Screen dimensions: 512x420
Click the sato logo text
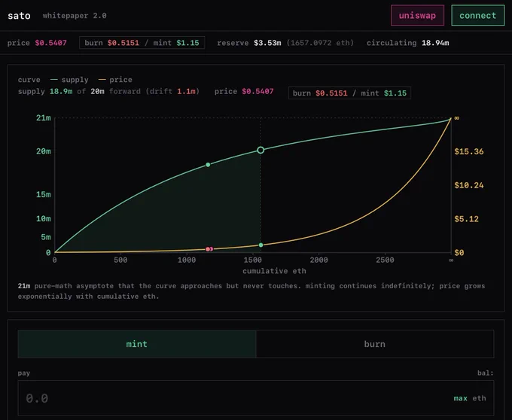point(19,16)
